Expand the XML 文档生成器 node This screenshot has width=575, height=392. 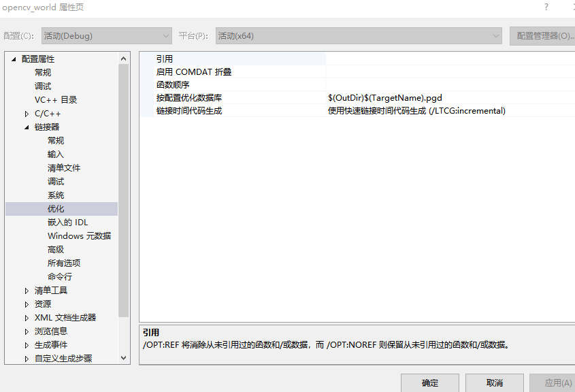pyautogui.click(x=27, y=318)
